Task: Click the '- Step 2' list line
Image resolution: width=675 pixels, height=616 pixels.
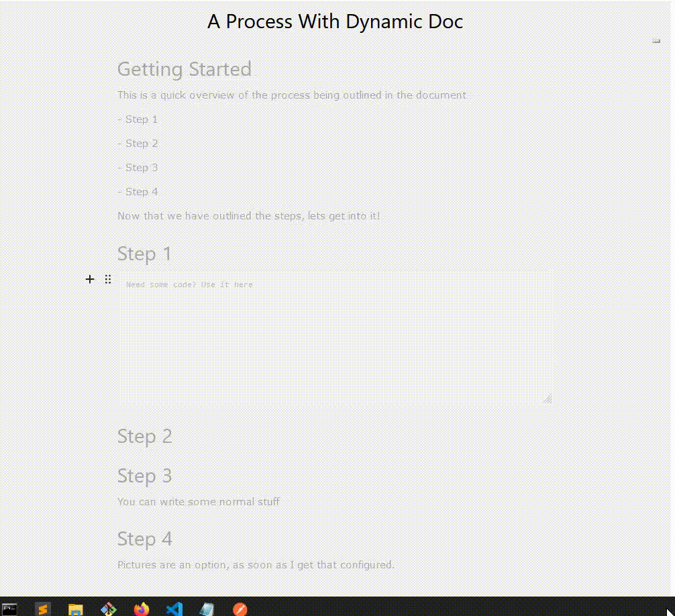Action: tap(138, 143)
